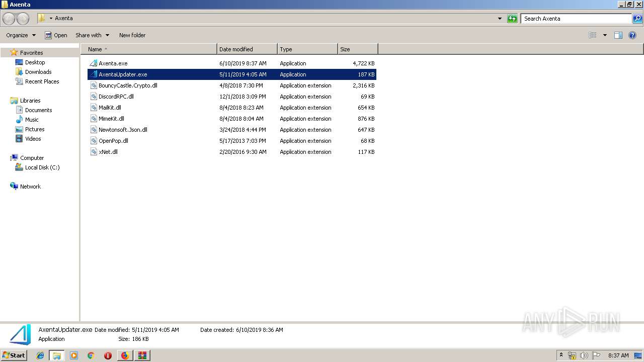
Task: Click the BouncyCastle.Crypto.dll file icon
Action: [x=94, y=85]
